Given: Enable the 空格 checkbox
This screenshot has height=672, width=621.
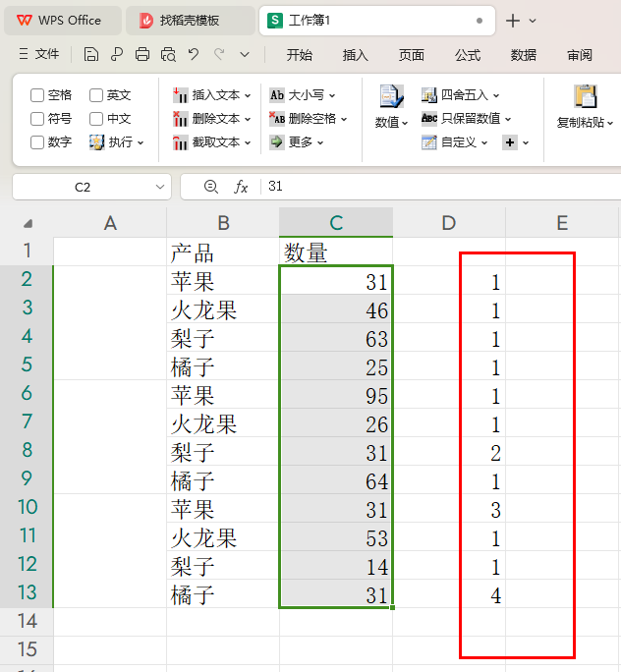Looking at the screenshot, I should 37,95.
